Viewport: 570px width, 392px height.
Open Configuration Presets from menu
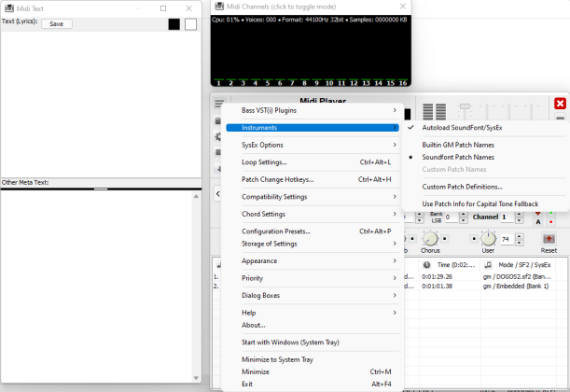pos(313,231)
